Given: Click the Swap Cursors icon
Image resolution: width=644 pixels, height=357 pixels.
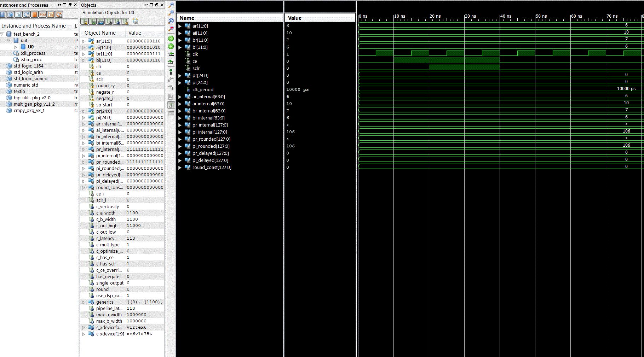Looking at the screenshot, I should coord(171,97).
